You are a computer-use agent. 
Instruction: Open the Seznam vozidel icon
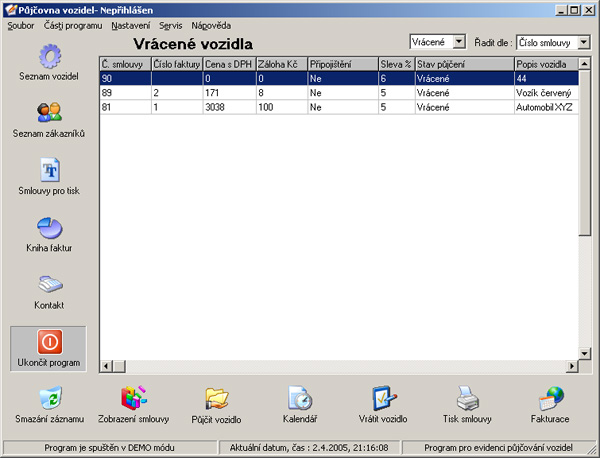pos(48,55)
